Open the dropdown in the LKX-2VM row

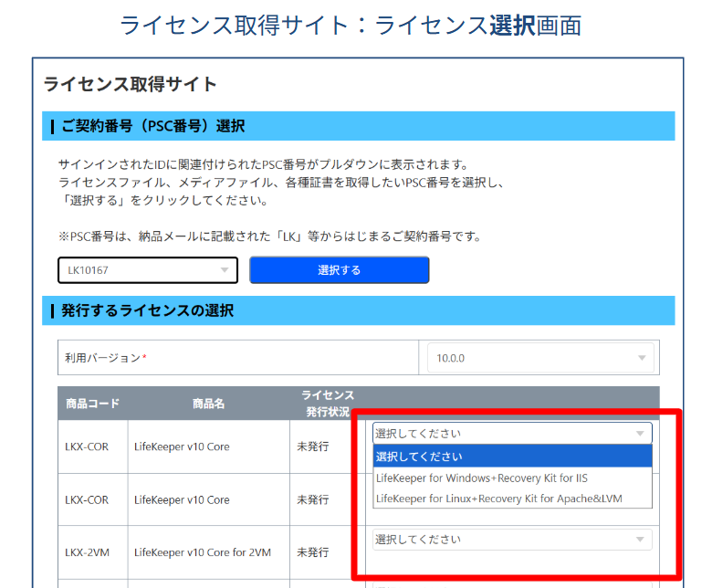(x=512, y=540)
